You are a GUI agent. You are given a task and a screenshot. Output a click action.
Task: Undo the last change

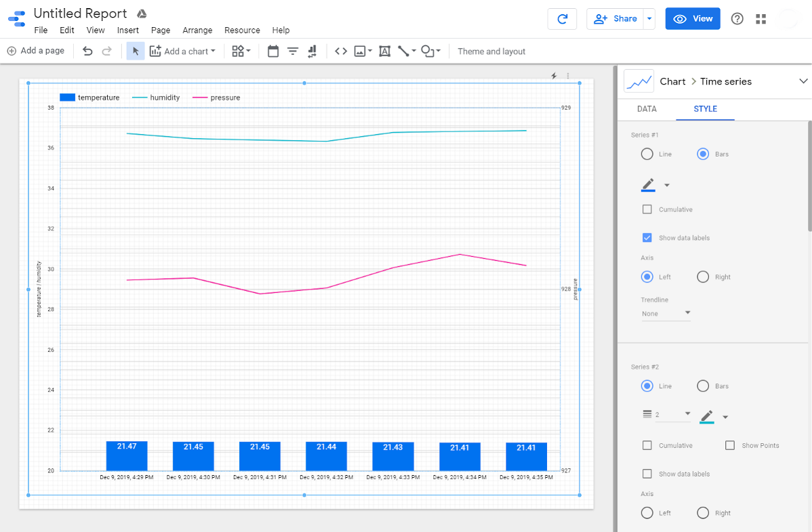87,51
